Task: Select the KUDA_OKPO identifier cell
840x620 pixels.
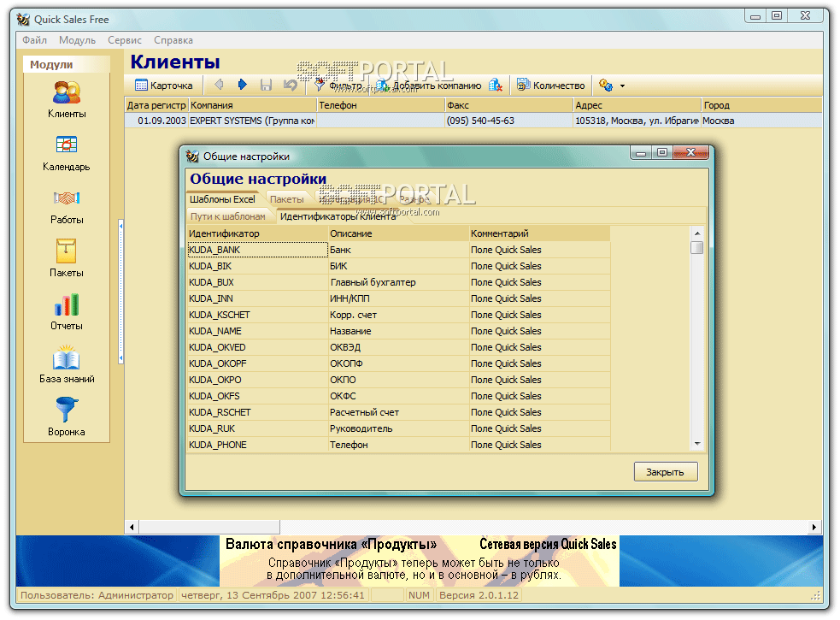Action: click(257, 380)
